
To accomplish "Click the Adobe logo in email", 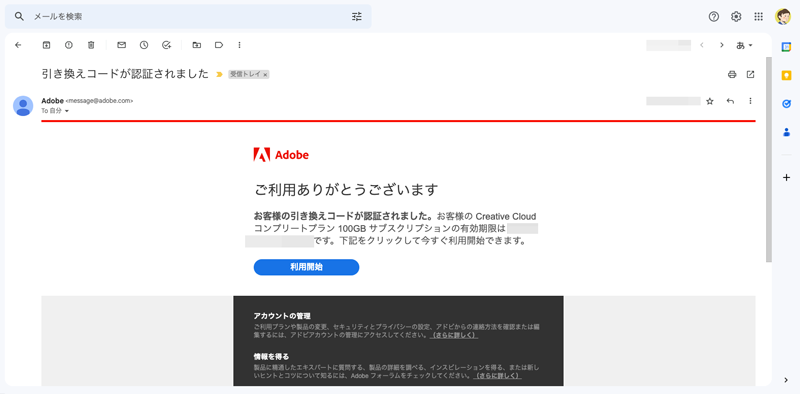I will point(281,155).
